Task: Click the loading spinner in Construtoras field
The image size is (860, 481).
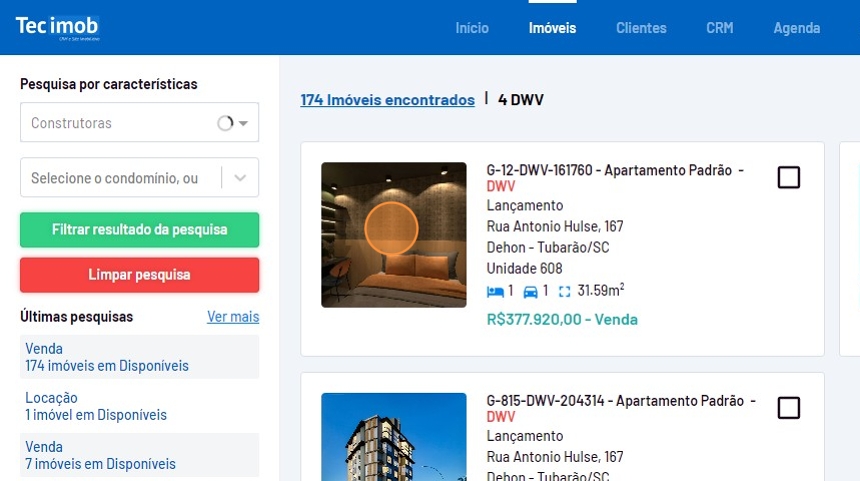Action: pos(225,123)
